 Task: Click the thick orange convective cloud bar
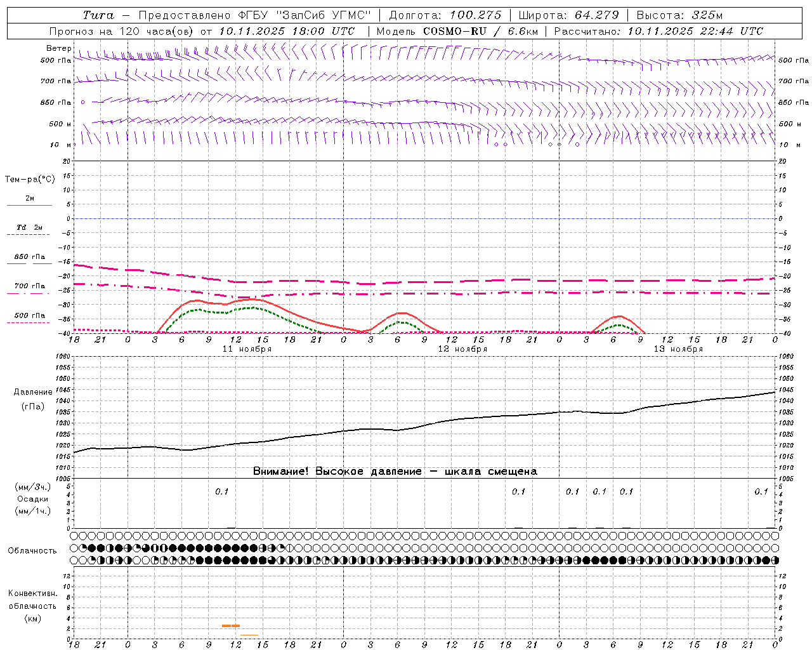click(231, 626)
